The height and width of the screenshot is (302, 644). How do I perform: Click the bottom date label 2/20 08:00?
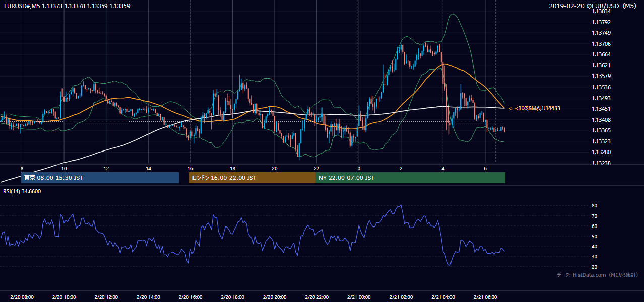coord(22,297)
